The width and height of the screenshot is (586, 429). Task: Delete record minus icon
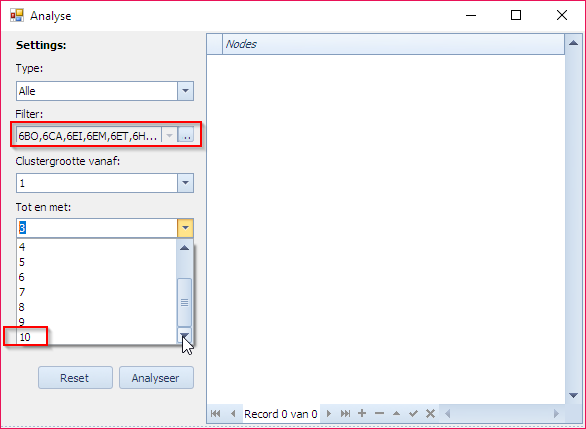[x=379, y=413]
